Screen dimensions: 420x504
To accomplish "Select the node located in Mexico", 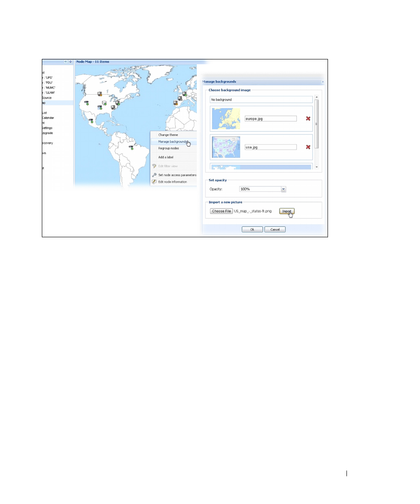I will [91, 121].
